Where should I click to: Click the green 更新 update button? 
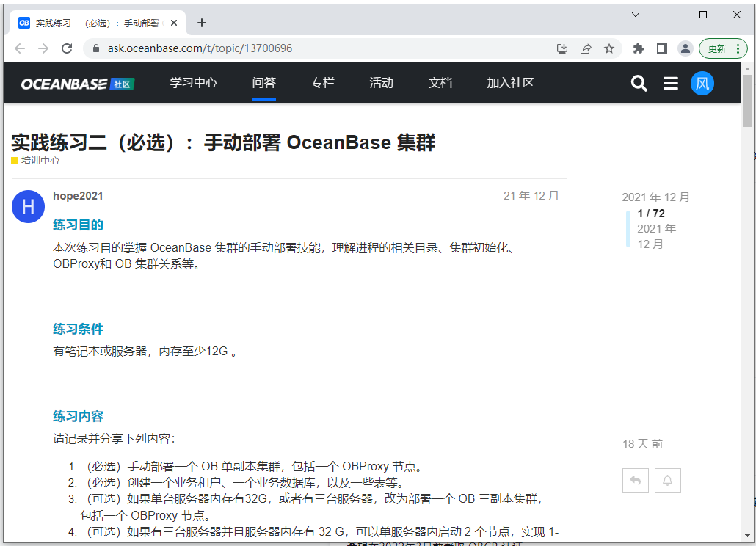[723, 48]
